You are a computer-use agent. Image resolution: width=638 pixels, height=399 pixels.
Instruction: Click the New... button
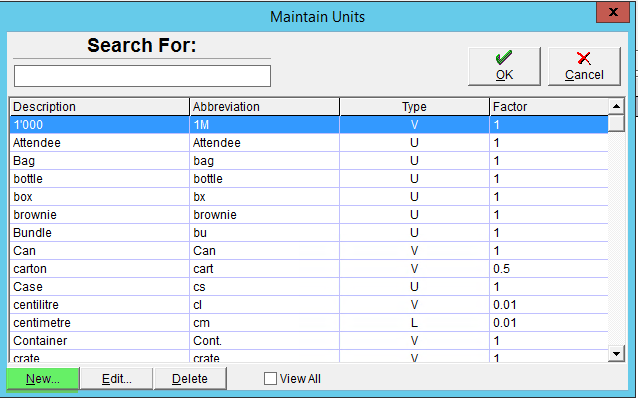pos(43,379)
